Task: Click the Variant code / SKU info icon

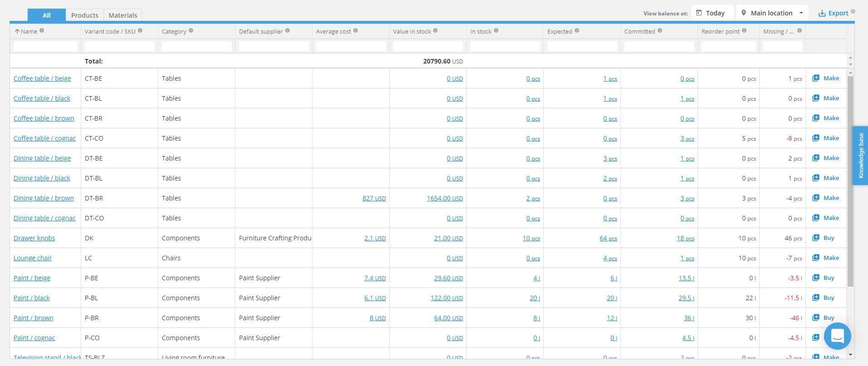Action: pyautogui.click(x=140, y=31)
